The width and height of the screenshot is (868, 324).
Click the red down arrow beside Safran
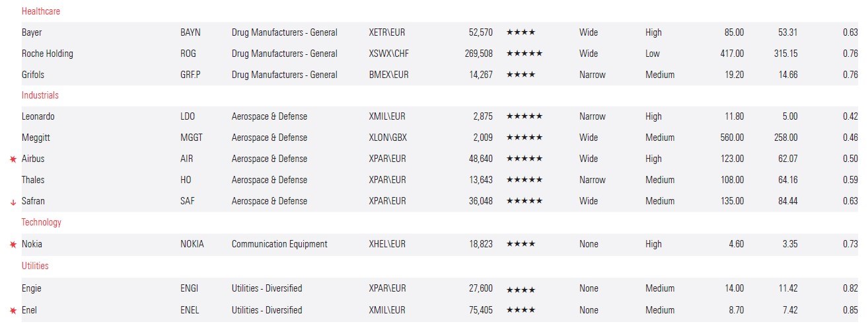(13, 202)
